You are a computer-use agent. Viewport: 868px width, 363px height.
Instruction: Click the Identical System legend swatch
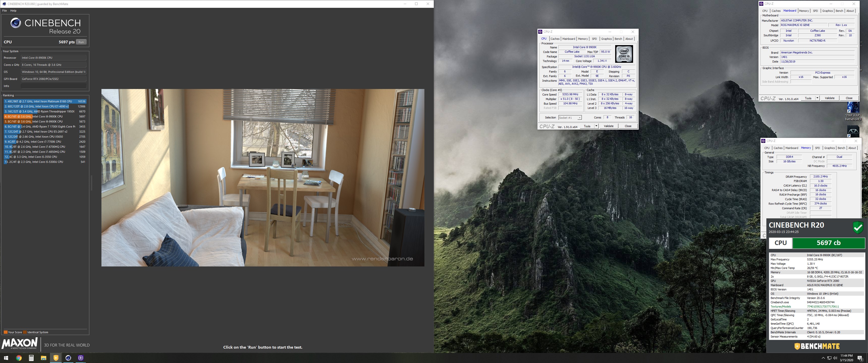tap(25, 332)
